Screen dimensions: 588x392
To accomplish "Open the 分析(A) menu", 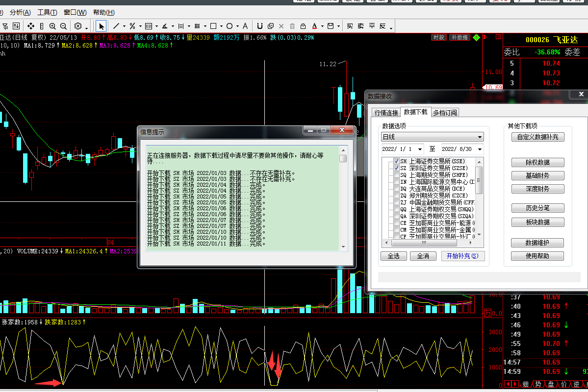I will coord(20,12).
